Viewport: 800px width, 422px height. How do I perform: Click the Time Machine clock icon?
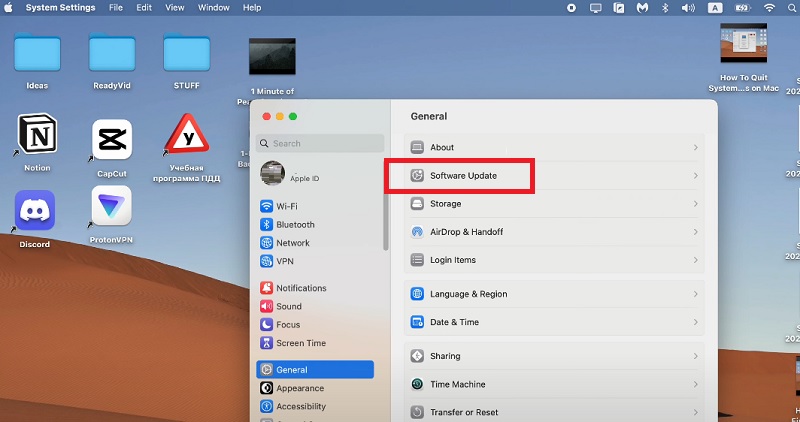click(417, 384)
